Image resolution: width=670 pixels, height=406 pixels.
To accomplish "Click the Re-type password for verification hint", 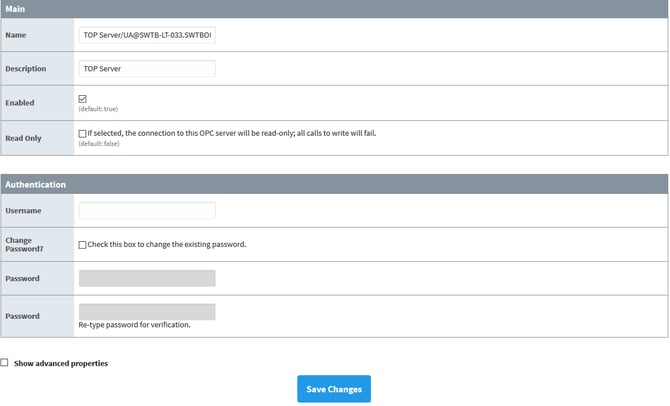I will coord(134,325).
